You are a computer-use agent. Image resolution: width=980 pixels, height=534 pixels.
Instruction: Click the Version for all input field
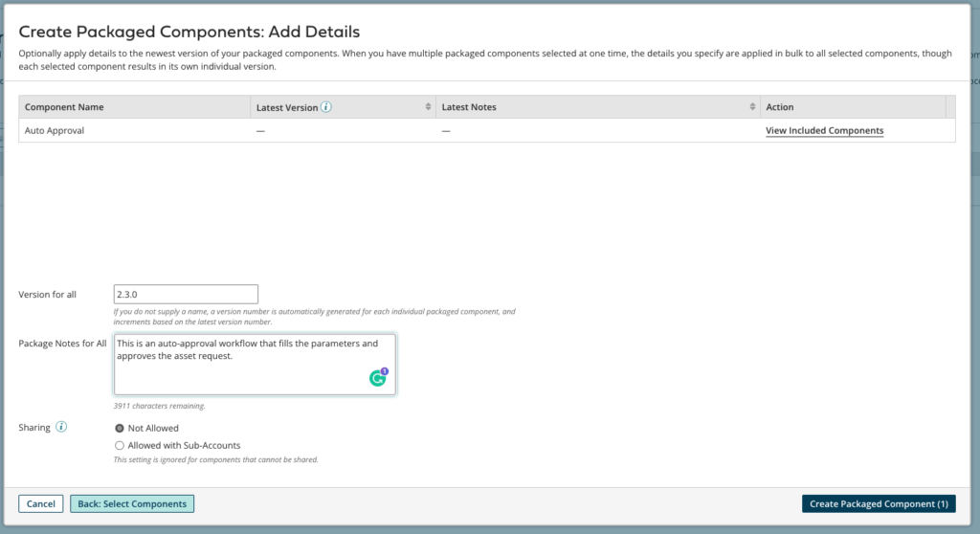(x=186, y=295)
